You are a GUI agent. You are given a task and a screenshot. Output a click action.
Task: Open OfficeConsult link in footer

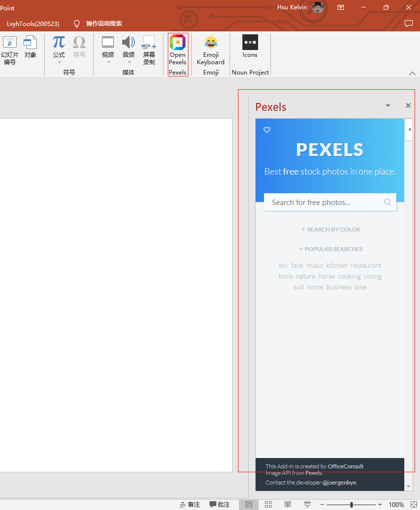(345, 466)
